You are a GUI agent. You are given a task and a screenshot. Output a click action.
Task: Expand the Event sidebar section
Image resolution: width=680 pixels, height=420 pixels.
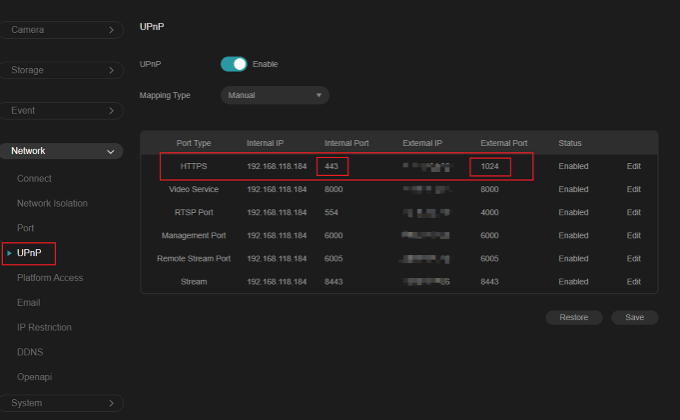[x=62, y=110]
